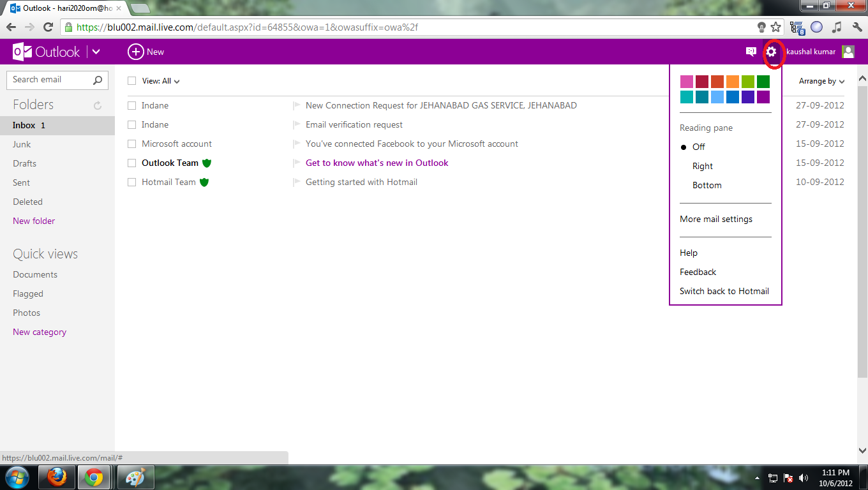Set reading pane to Right
868x490 pixels.
coord(703,166)
